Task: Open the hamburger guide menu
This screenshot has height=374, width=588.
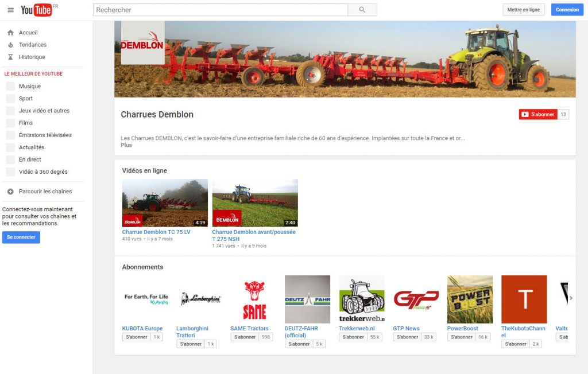Action: click(10, 10)
